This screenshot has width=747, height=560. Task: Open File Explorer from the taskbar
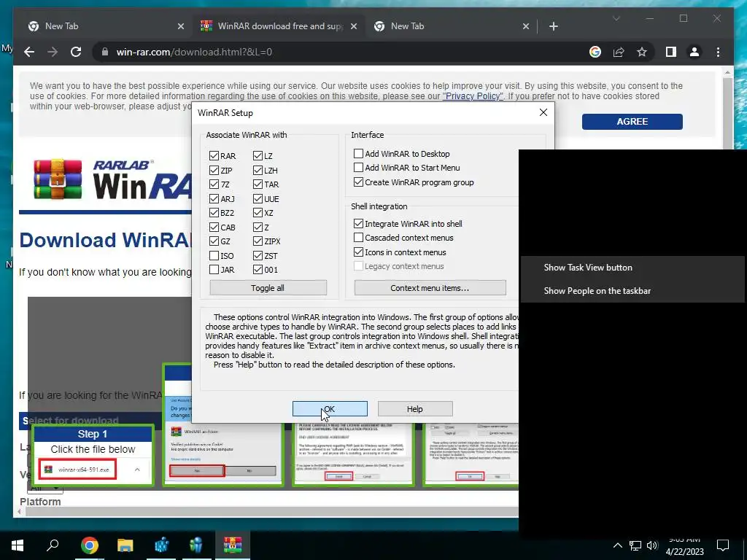[x=125, y=545]
